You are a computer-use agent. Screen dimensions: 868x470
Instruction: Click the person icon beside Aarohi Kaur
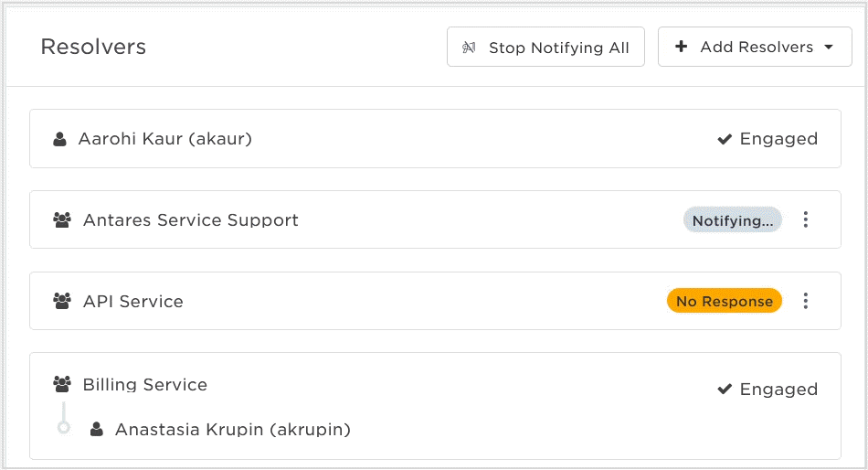pyautogui.click(x=59, y=139)
